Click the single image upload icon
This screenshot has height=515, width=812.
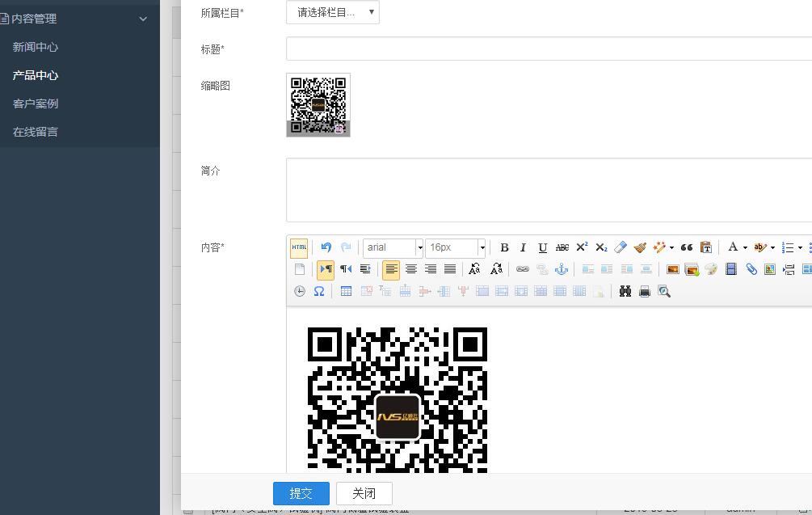tap(673, 269)
